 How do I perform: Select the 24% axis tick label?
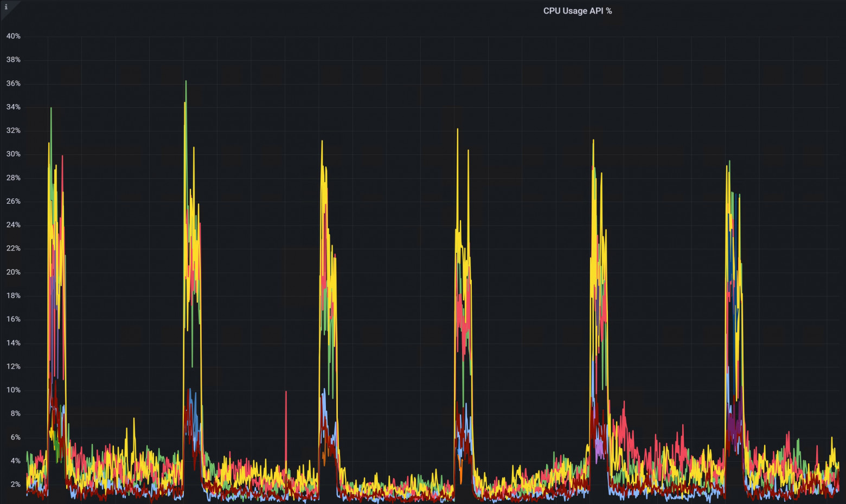point(13,225)
